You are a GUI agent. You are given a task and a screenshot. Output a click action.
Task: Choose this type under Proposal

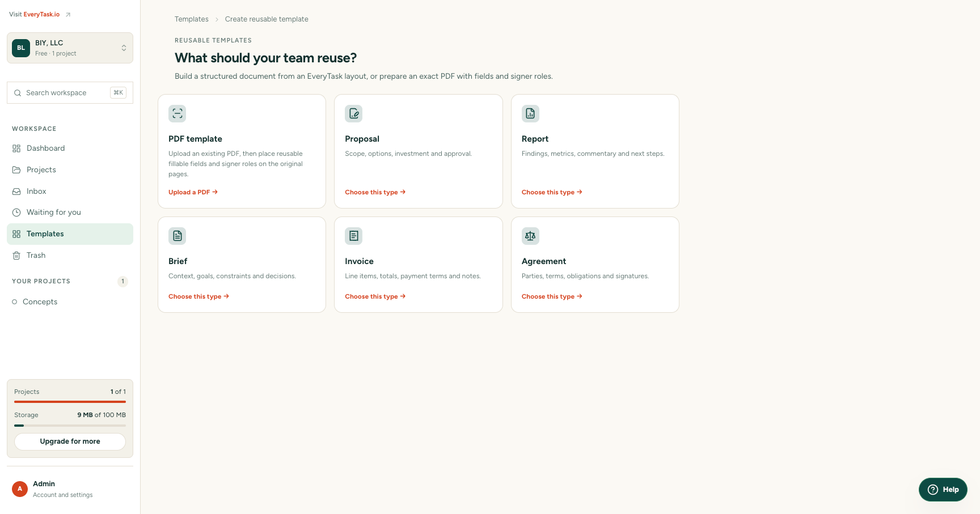(x=375, y=192)
